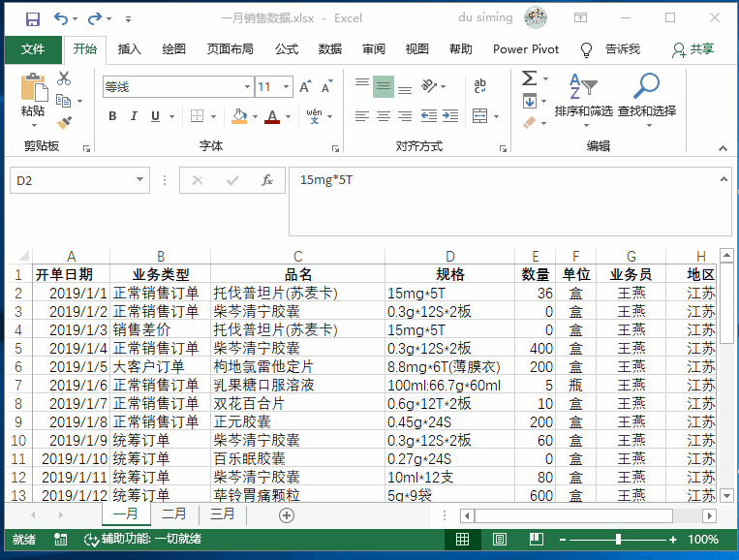Screen dimensions: 739x560
Task: Open the 插入 ribbon tab
Action: click(x=129, y=49)
